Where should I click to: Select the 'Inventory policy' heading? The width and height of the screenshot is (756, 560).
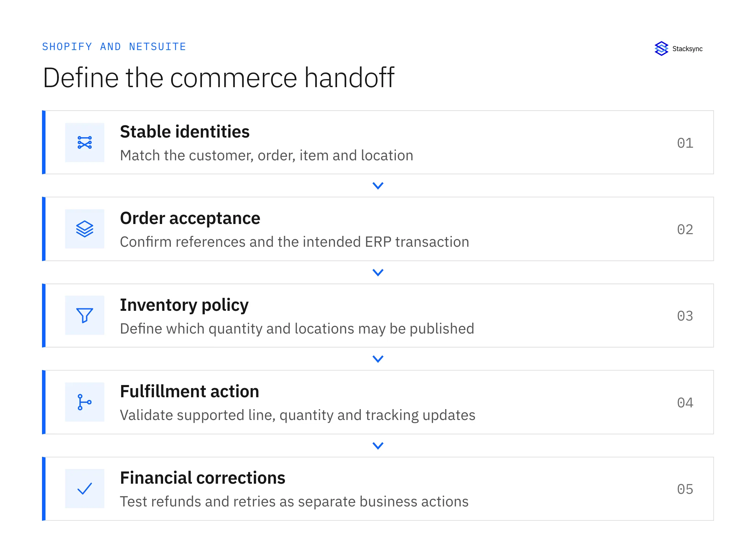click(184, 305)
